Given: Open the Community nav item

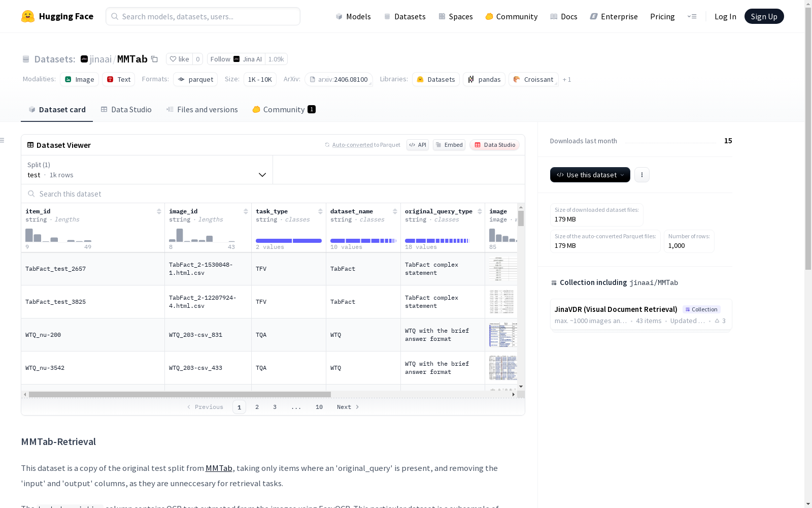Looking at the screenshot, I should click(x=512, y=16).
